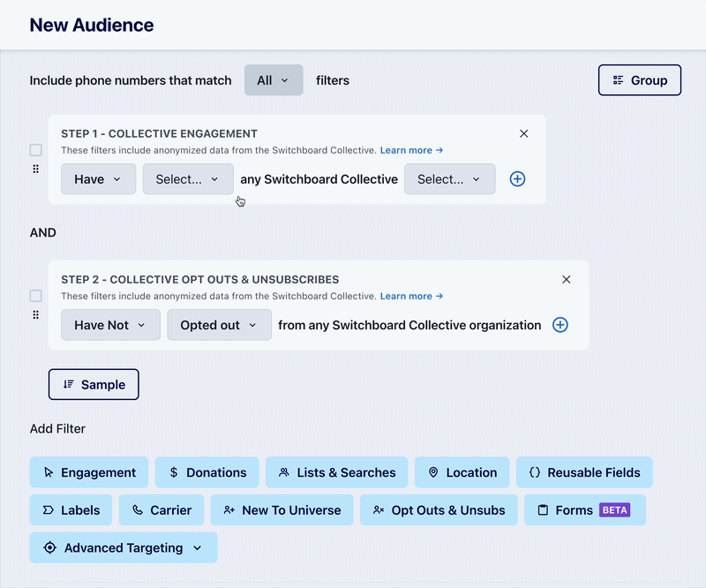Viewport: 706px width, 588px height.
Task: Add a New To Universe filter
Action: click(282, 510)
